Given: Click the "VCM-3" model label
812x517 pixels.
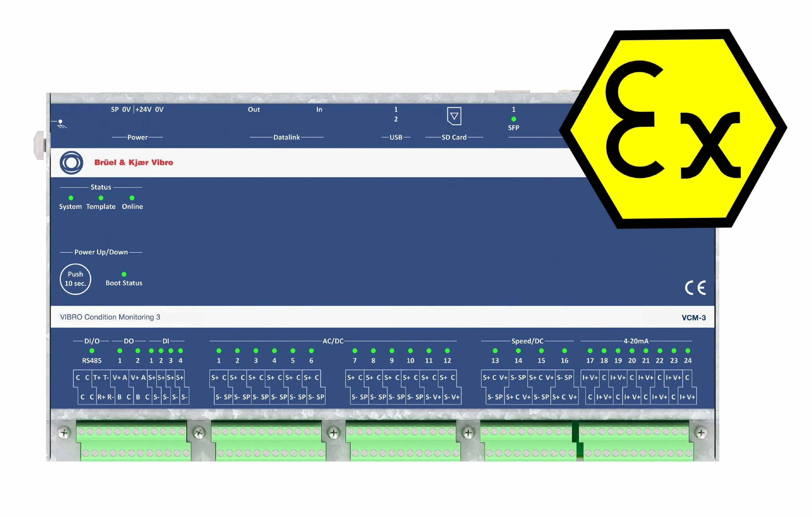Looking at the screenshot, I should pyautogui.click(x=694, y=318).
